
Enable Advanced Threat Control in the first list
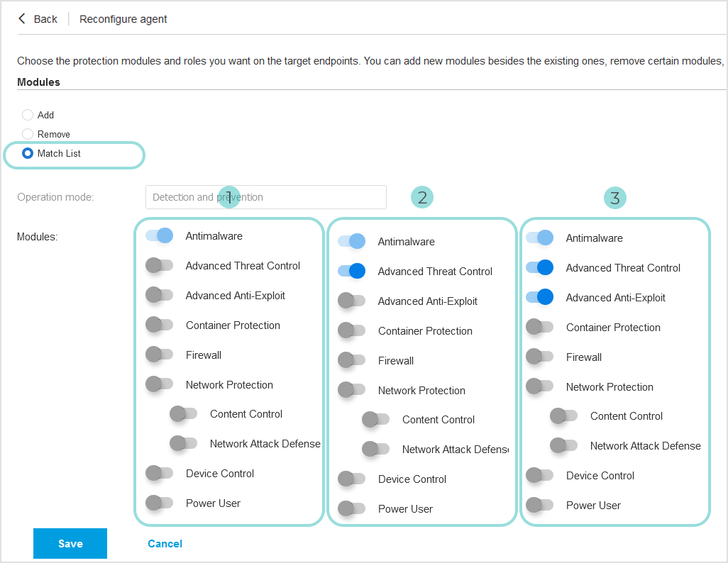tap(160, 265)
